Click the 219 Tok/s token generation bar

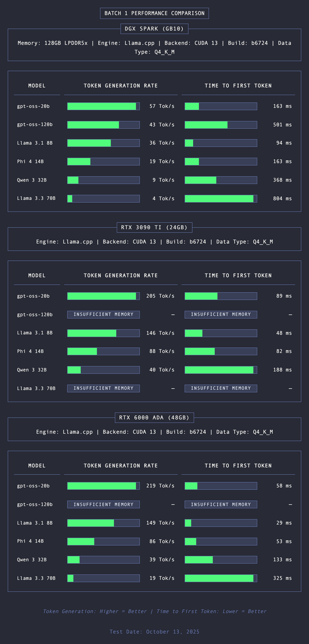click(103, 486)
